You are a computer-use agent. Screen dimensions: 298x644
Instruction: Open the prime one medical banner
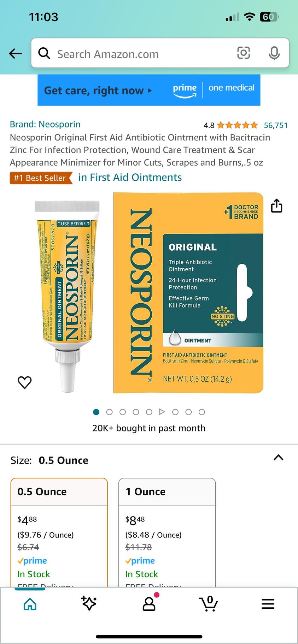[x=149, y=90]
